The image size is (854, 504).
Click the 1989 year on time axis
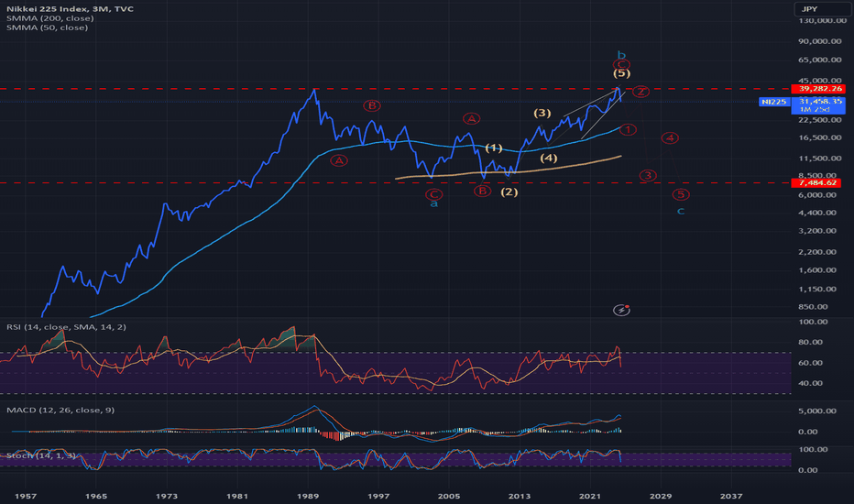[x=308, y=496]
